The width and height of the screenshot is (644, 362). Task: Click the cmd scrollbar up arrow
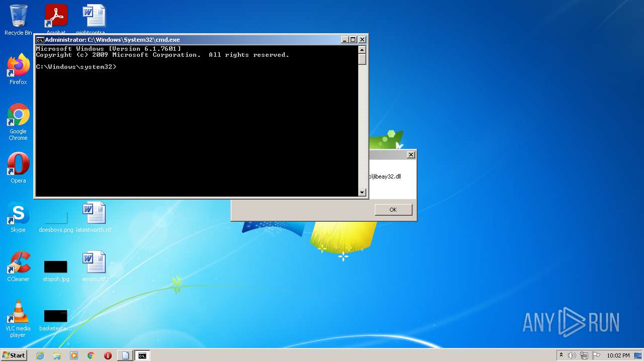362,49
